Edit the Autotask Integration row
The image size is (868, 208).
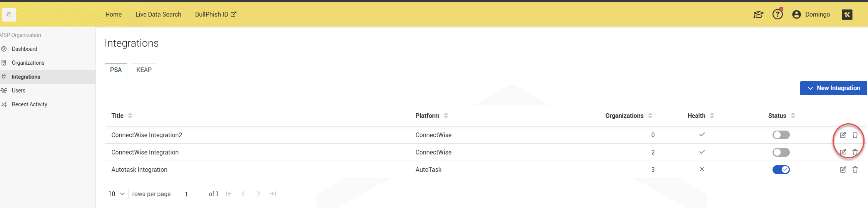pos(843,169)
